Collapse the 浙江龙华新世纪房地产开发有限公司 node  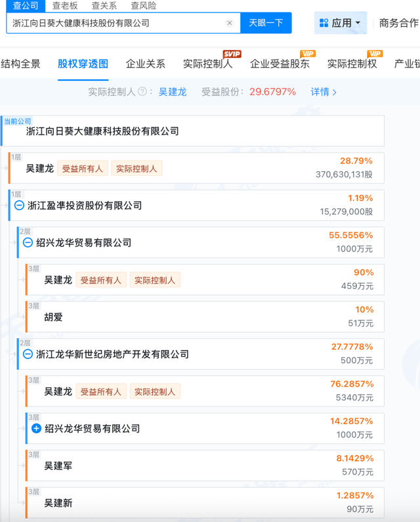pyautogui.click(x=28, y=354)
